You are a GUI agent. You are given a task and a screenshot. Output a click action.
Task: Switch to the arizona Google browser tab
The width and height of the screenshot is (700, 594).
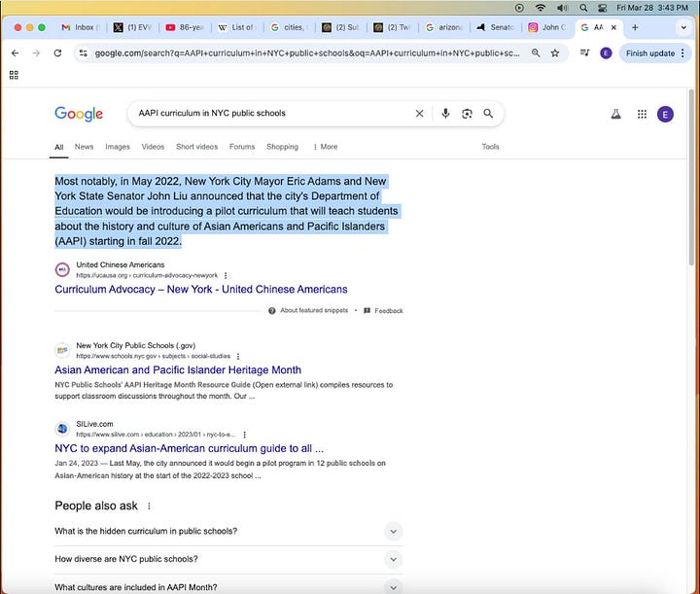click(x=443, y=27)
